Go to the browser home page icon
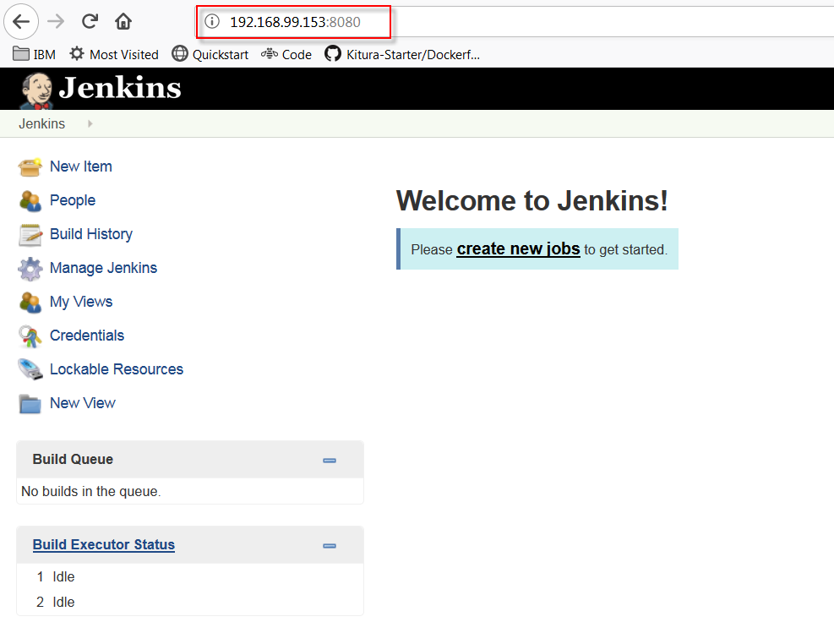This screenshot has width=834, height=644. [x=123, y=21]
